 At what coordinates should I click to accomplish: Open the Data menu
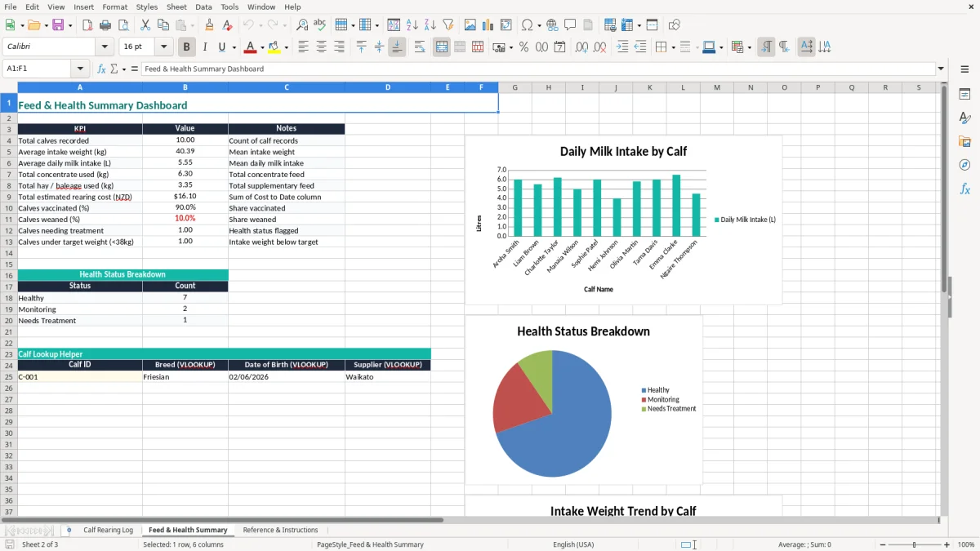203,7
